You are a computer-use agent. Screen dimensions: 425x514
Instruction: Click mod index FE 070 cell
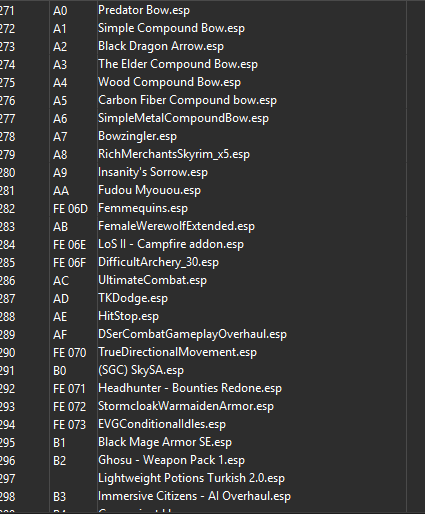[70, 353]
